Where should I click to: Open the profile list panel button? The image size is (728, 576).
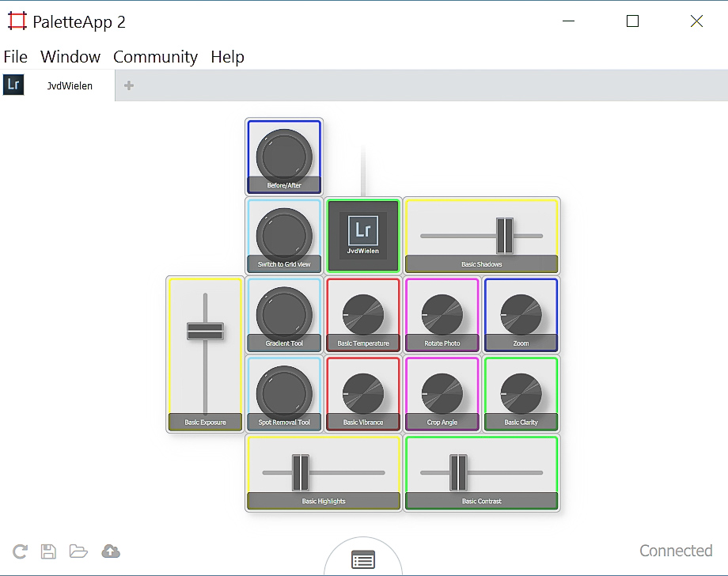point(363,559)
